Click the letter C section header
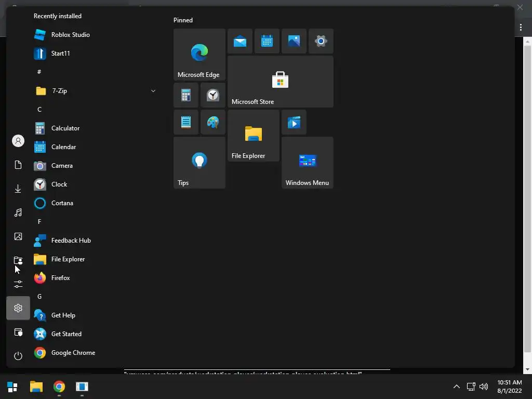 click(39, 110)
